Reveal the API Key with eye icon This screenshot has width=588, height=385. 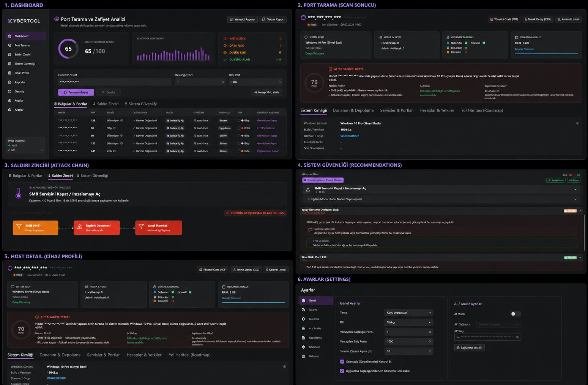tap(517, 337)
